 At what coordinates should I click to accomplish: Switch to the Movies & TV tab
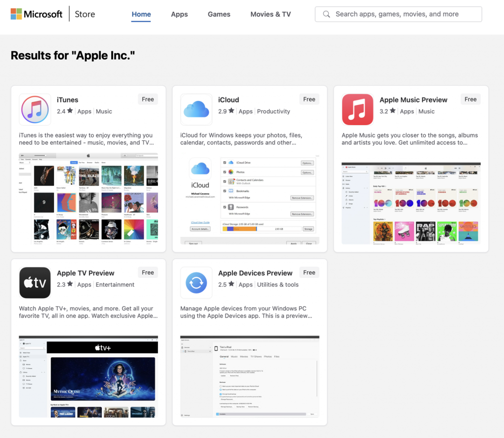[x=270, y=14]
